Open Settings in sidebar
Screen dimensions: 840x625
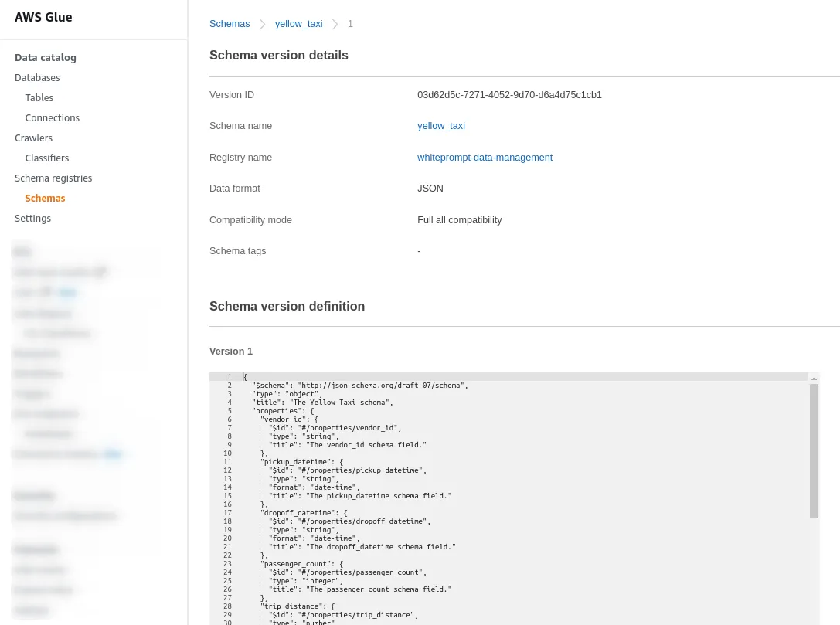32,218
